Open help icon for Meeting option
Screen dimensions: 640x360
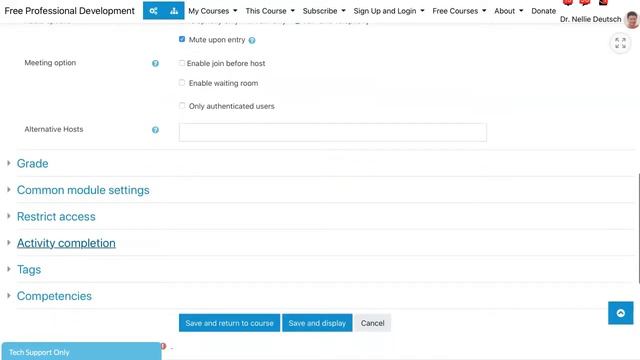point(155,63)
